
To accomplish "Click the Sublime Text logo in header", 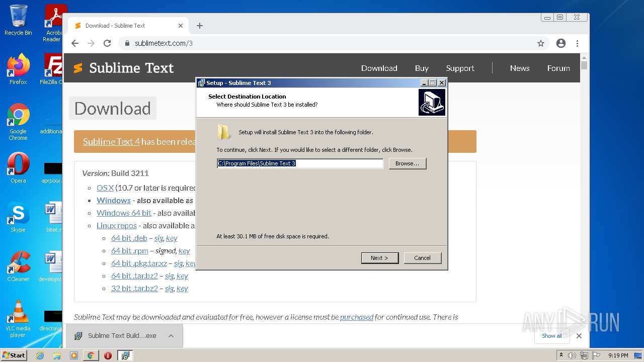I will pyautogui.click(x=124, y=68).
